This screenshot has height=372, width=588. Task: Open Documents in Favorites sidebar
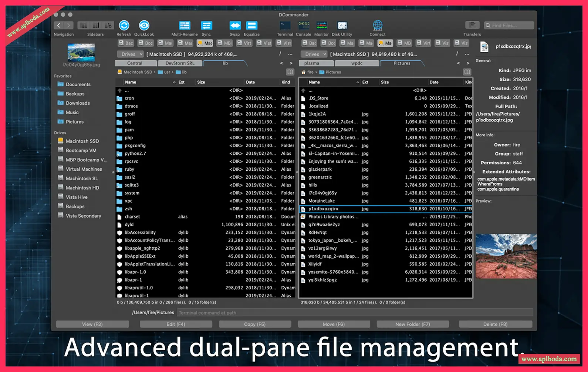click(78, 84)
